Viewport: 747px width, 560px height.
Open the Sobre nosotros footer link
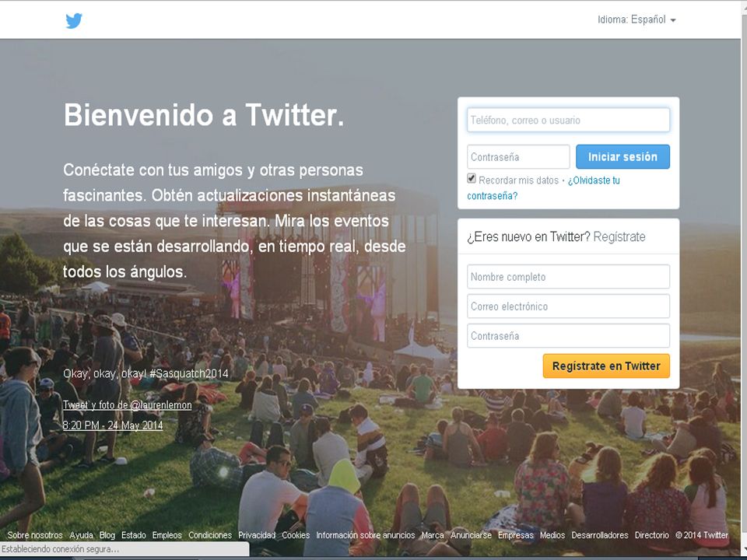35,535
